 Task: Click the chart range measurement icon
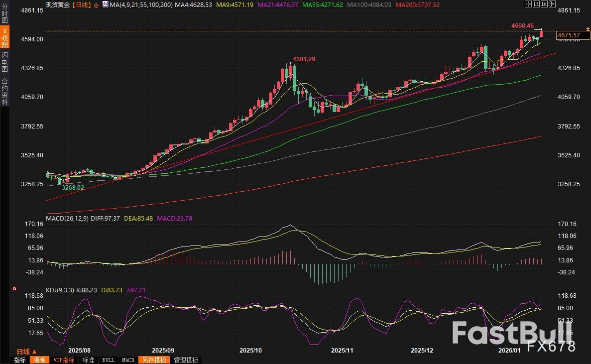tap(536, 4)
